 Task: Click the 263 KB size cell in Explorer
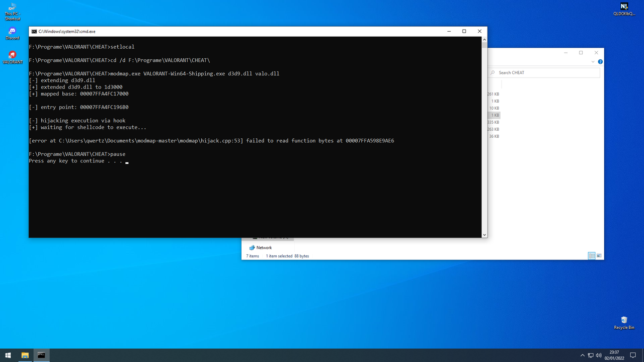493,129
